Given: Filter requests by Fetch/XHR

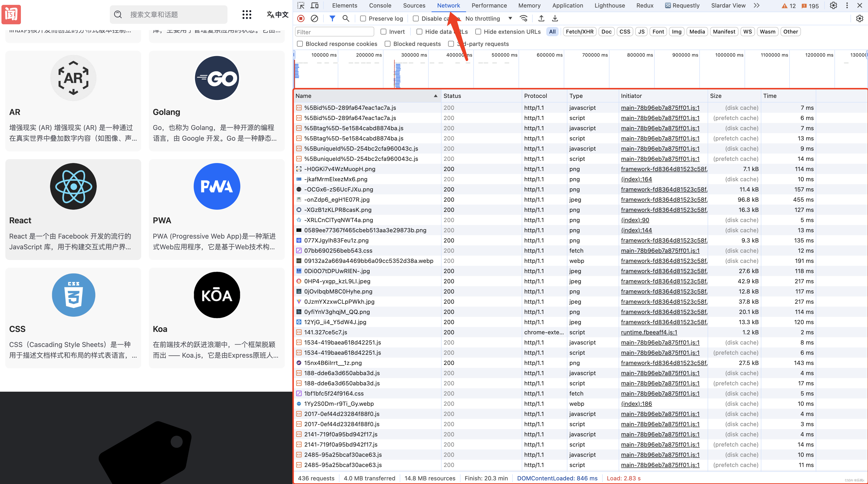Looking at the screenshot, I should point(579,32).
